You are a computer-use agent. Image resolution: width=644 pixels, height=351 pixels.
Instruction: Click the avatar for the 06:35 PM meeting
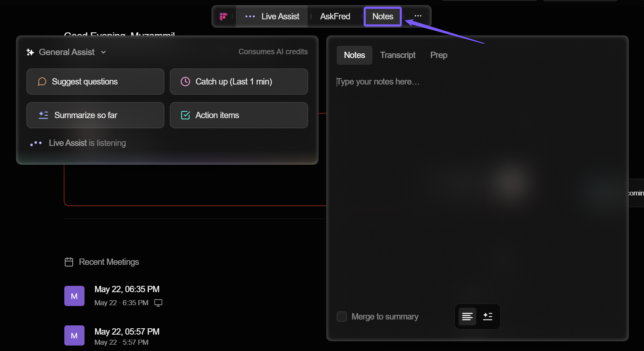74,296
